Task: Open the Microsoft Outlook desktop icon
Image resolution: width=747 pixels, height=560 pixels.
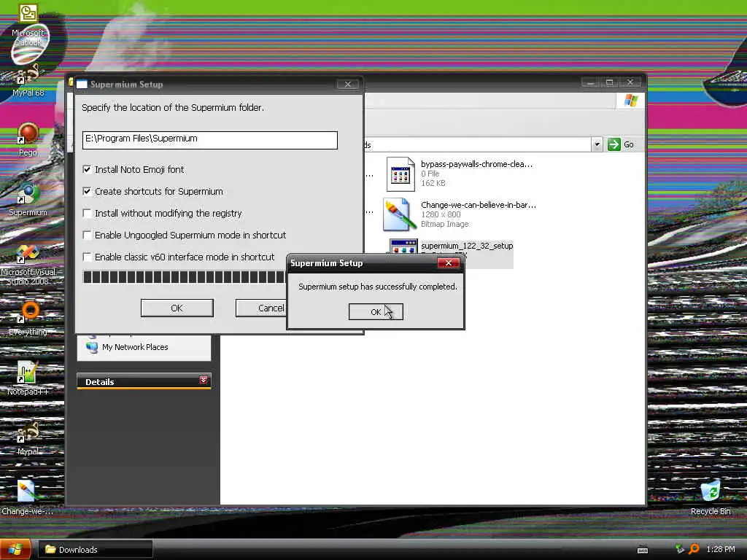Action: click(28, 24)
